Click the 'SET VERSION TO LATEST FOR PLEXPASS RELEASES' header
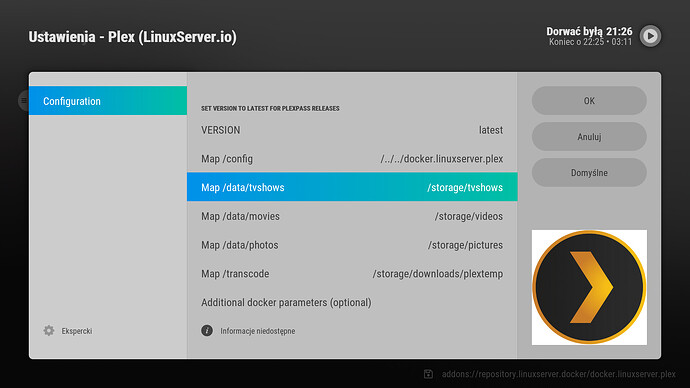 coord(270,108)
